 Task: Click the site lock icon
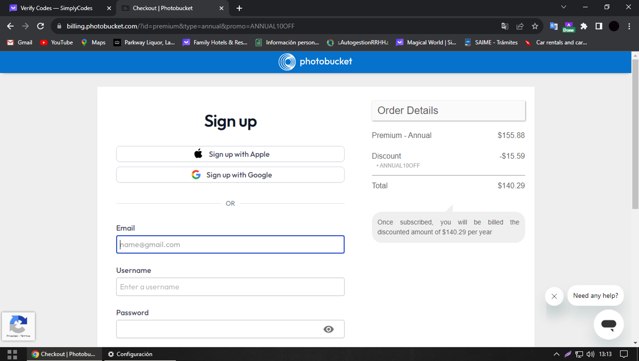[x=59, y=26]
